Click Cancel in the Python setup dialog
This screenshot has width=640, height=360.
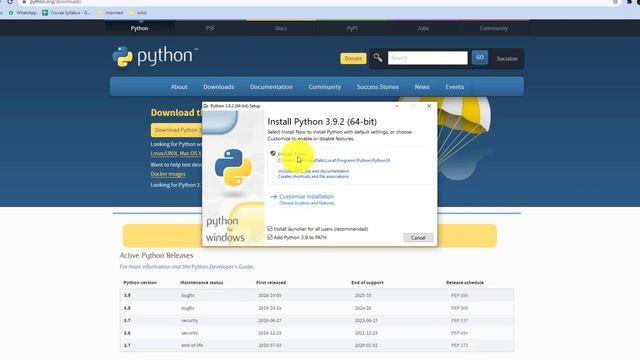[x=418, y=238]
